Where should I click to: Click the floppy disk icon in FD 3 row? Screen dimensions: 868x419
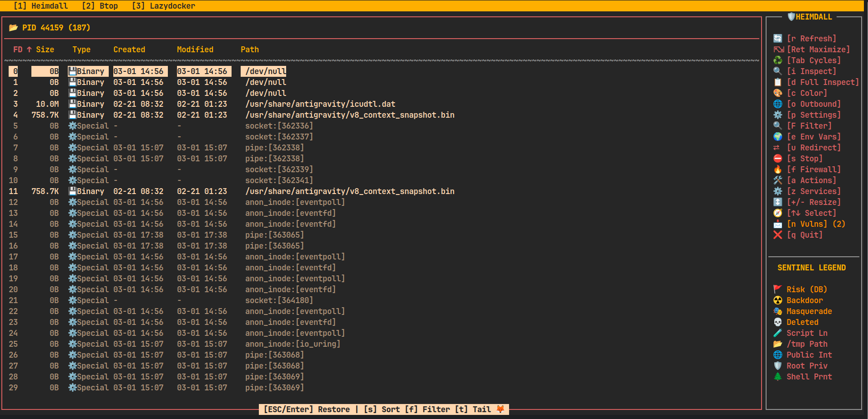coord(72,104)
